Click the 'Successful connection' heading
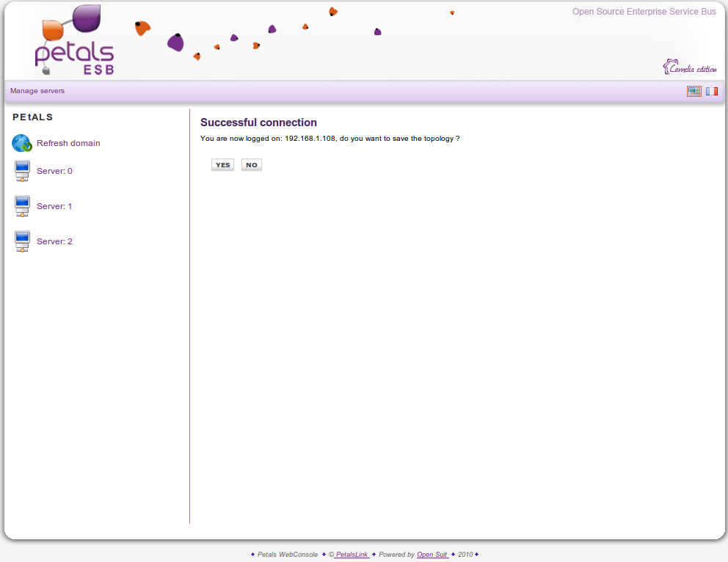This screenshot has width=728, height=562. tap(258, 123)
